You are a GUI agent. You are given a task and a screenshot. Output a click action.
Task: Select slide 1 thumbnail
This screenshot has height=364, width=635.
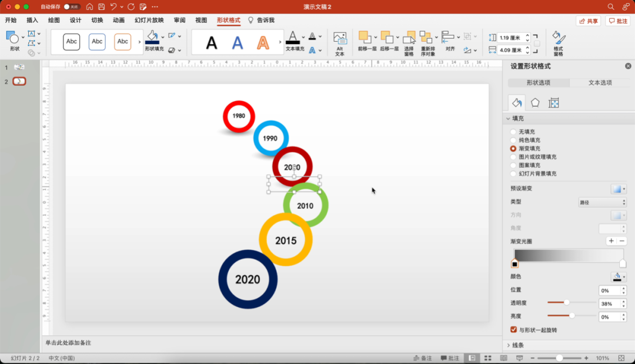(19, 67)
